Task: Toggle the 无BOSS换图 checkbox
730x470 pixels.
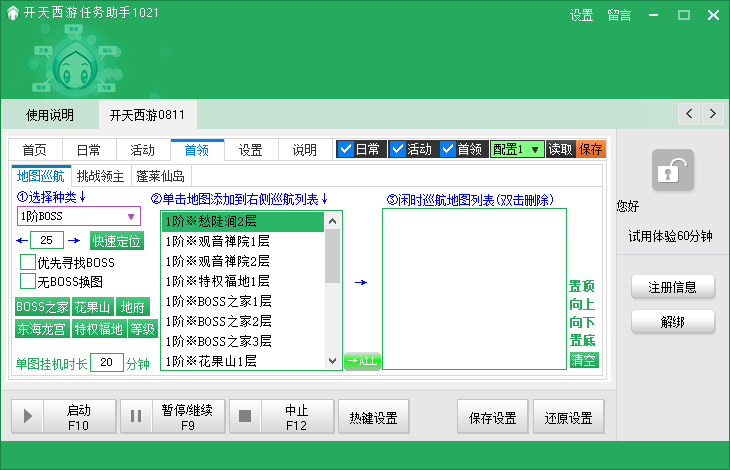Action: pyautogui.click(x=28, y=281)
